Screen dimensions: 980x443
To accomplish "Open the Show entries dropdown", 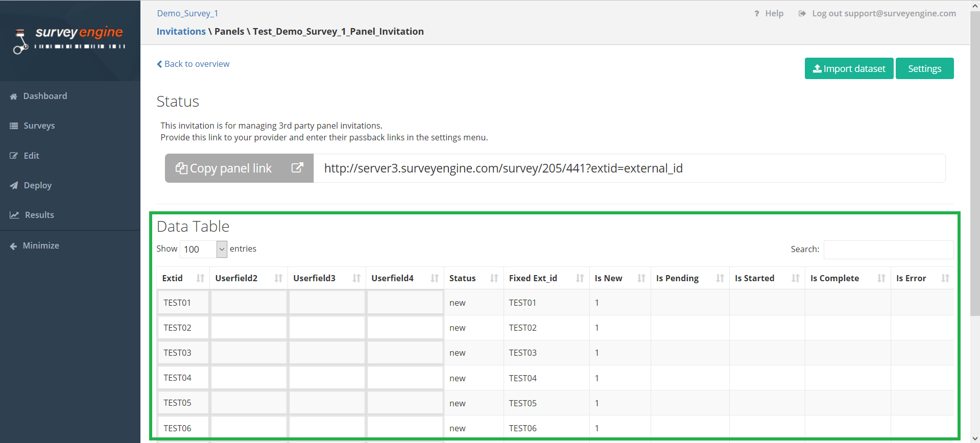I will coord(204,249).
